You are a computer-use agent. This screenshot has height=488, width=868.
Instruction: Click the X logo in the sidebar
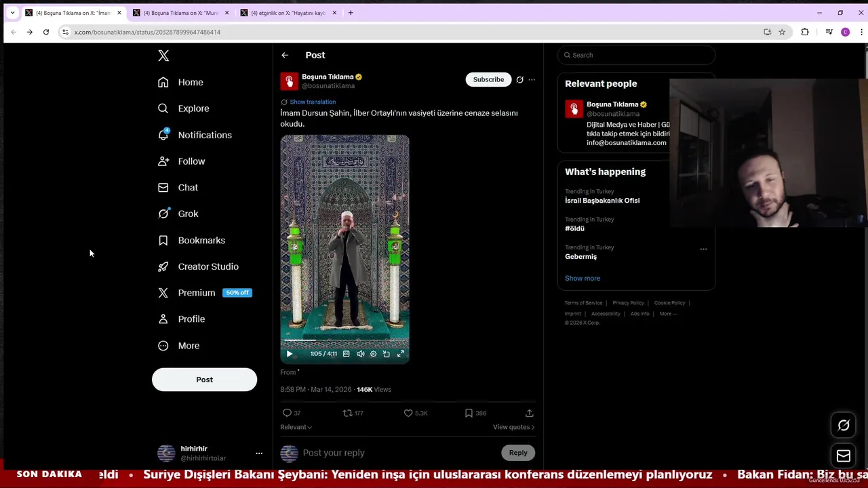click(163, 56)
